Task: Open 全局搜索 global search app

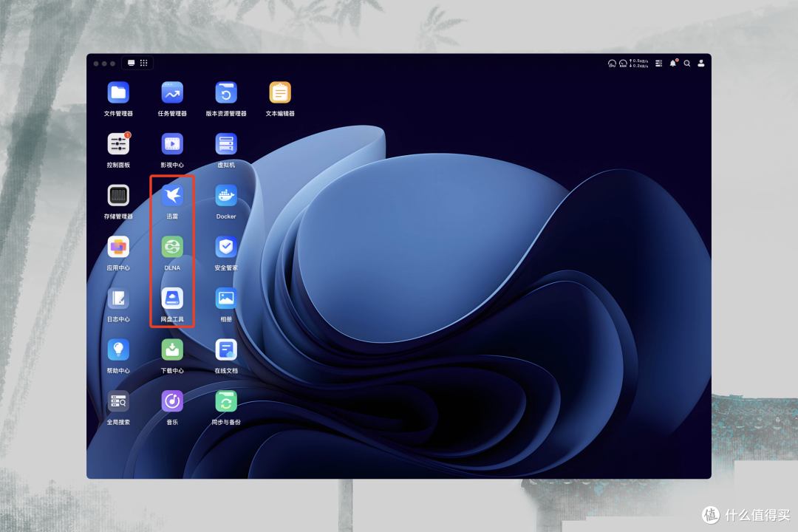Action: 118,401
